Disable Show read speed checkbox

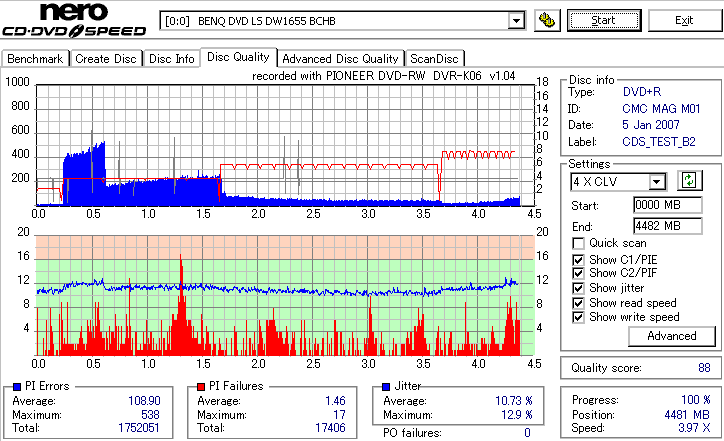578,303
